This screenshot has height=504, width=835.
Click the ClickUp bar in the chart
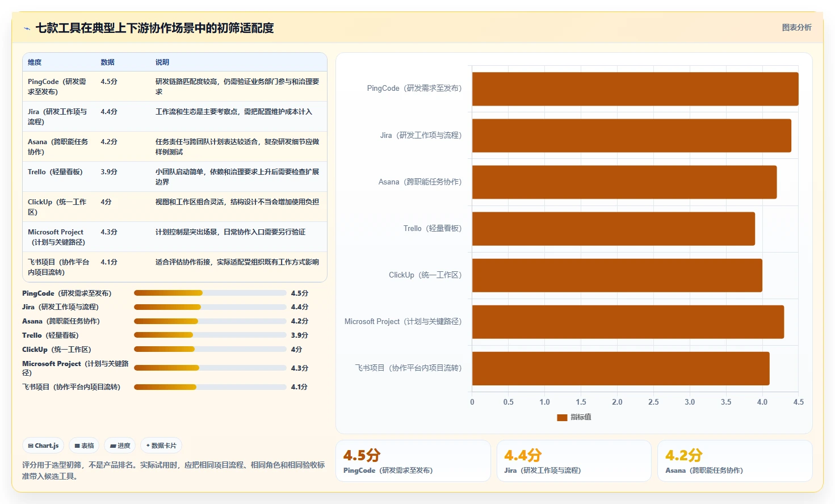[x=617, y=275]
